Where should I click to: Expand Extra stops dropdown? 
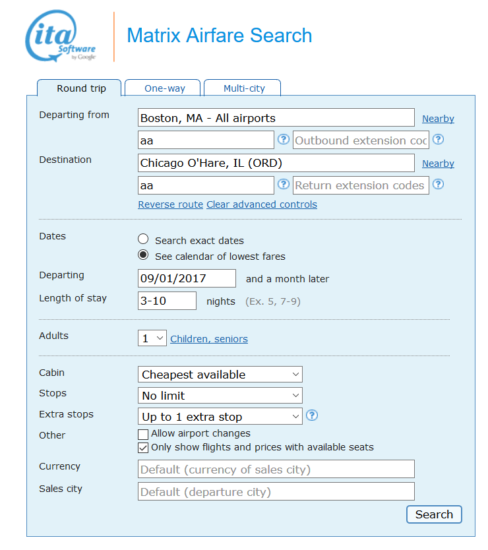[220, 416]
